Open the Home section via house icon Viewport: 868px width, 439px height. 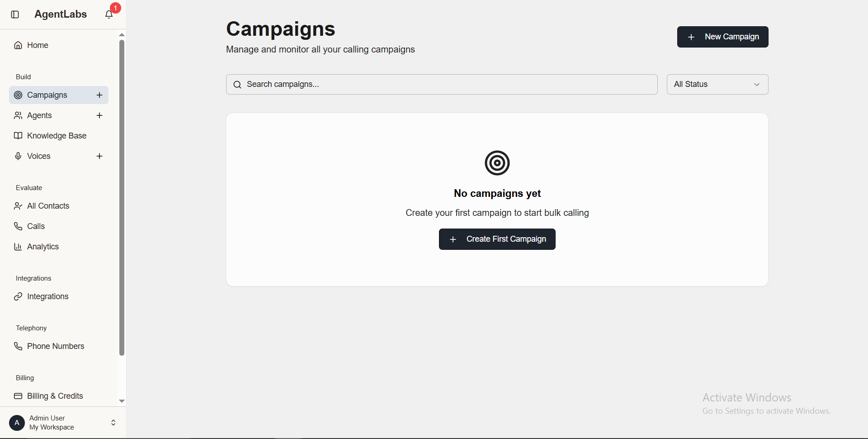tap(18, 45)
